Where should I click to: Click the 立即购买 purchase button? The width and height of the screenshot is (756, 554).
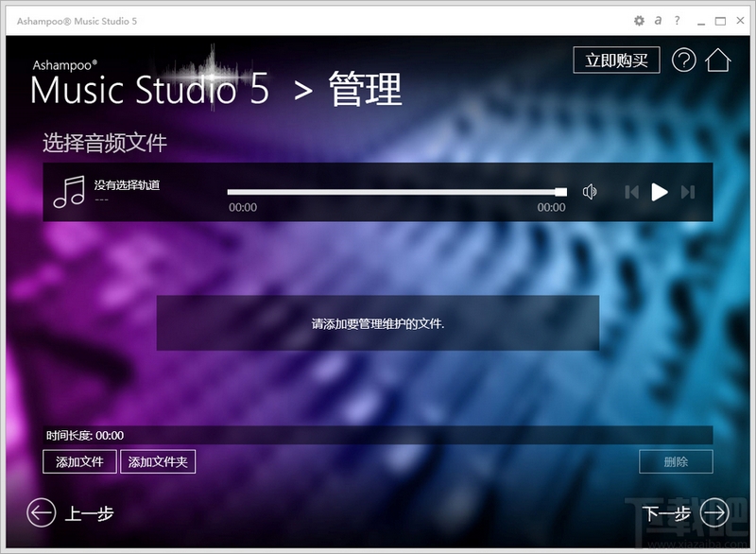pos(616,59)
